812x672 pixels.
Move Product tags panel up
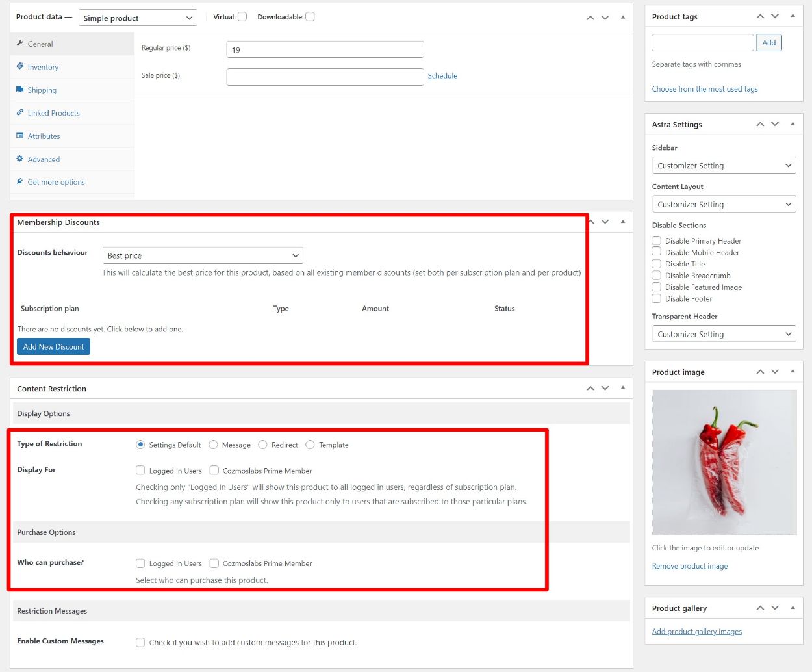pyautogui.click(x=760, y=16)
